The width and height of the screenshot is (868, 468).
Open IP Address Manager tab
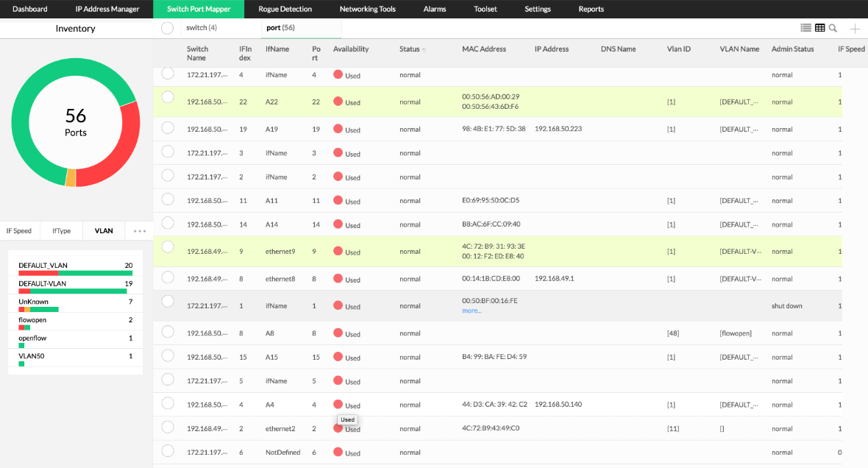coord(107,9)
